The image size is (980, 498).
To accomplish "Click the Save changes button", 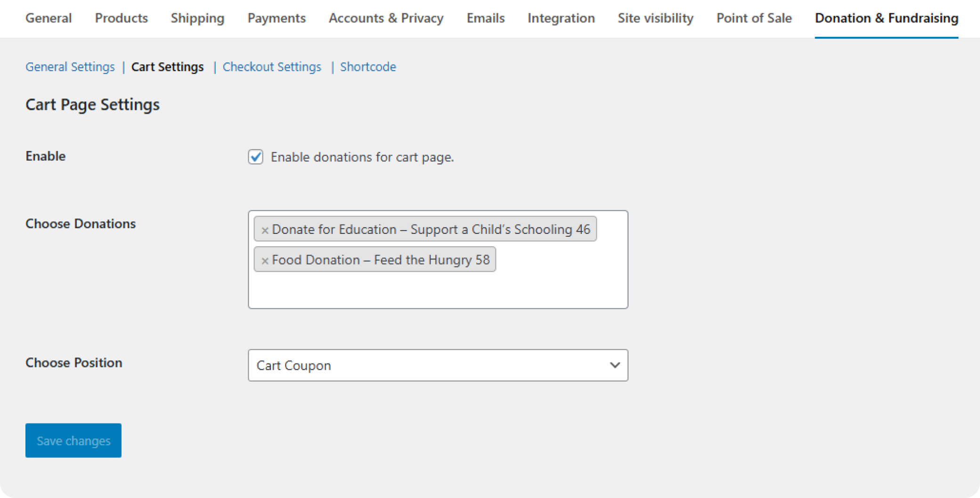I will pyautogui.click(x=73, y=440).
